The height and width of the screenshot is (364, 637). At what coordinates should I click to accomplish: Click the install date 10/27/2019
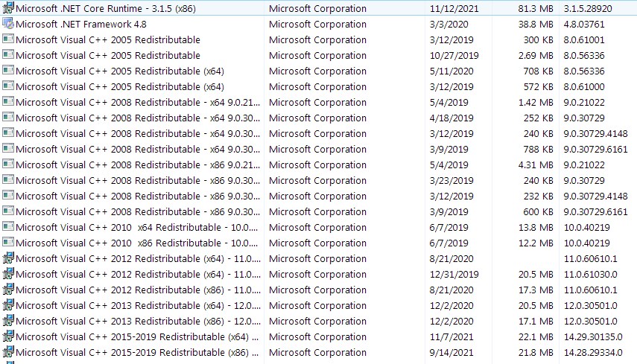pyautogui.click(x=454, y=56)
